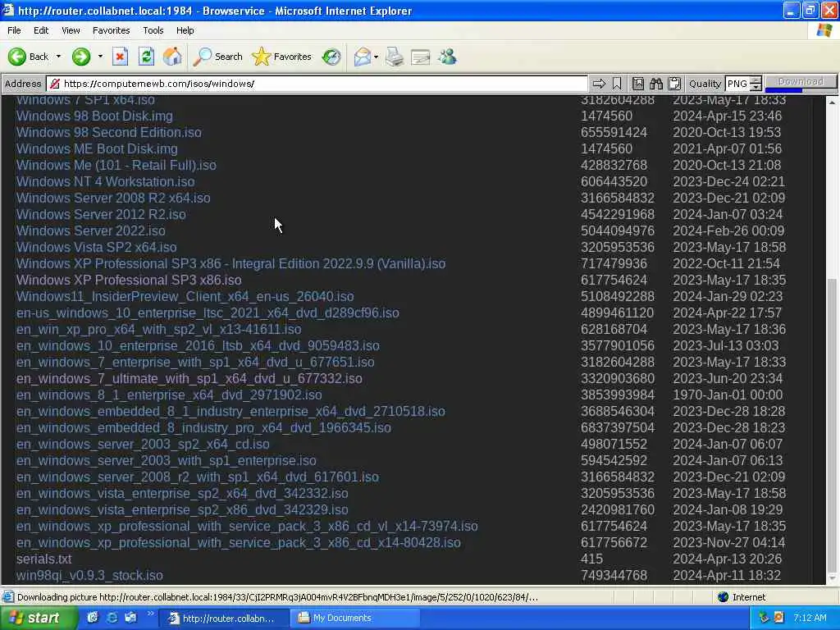The height and width of the screenshot is (630, 840).
Task: Click the bookmark ribbon icon
Action: click(617, 84)
